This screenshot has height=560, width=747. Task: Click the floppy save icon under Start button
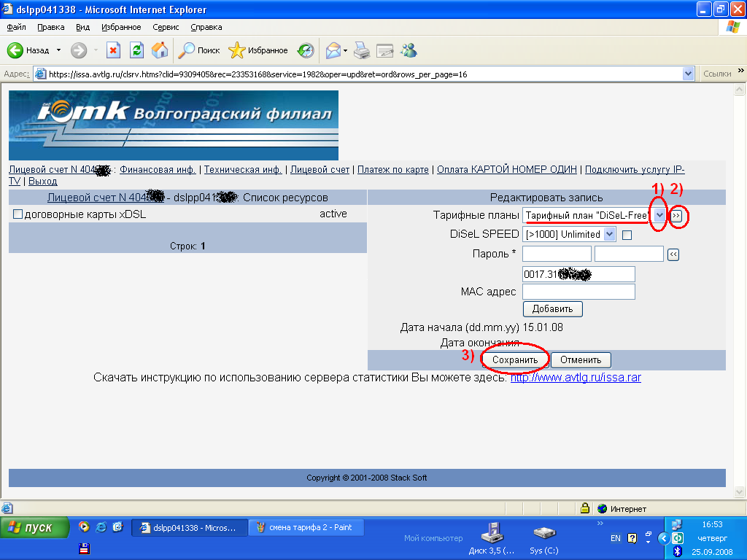pos(85,548)
